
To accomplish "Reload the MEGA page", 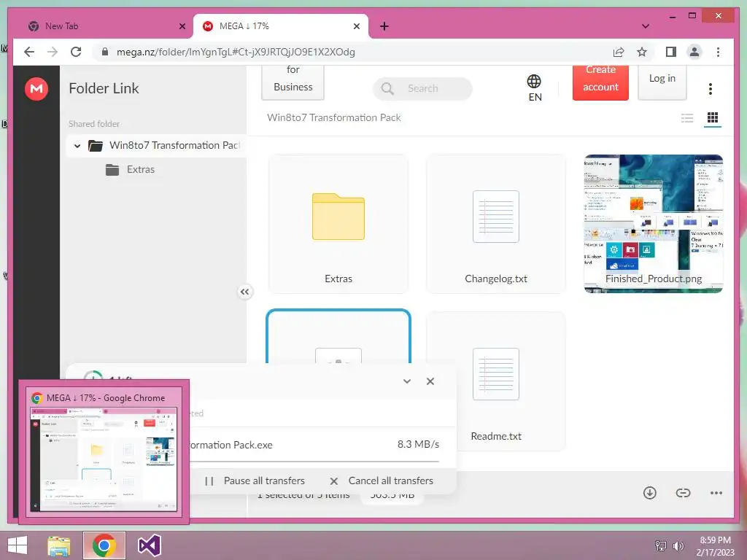I will [76, 52].
